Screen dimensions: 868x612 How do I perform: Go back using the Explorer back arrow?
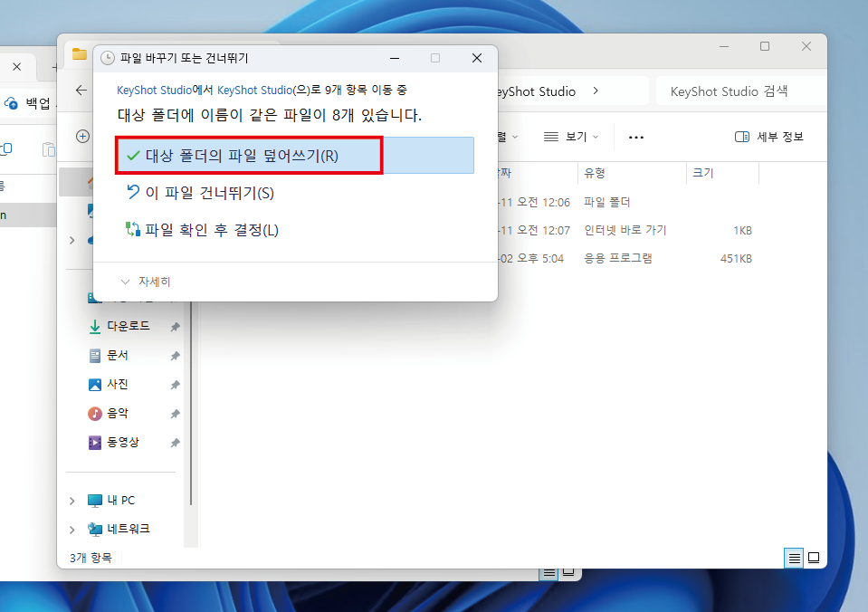coord(81,91)
